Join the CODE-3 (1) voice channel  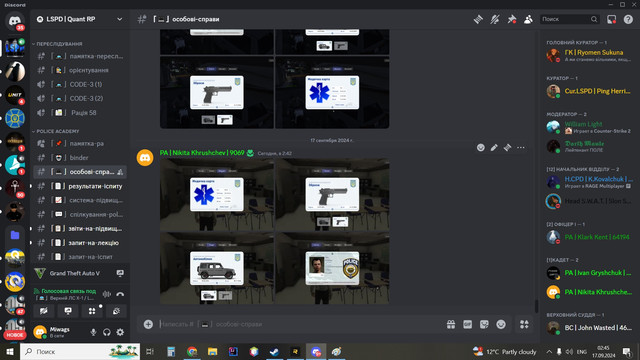click(80, 84)
